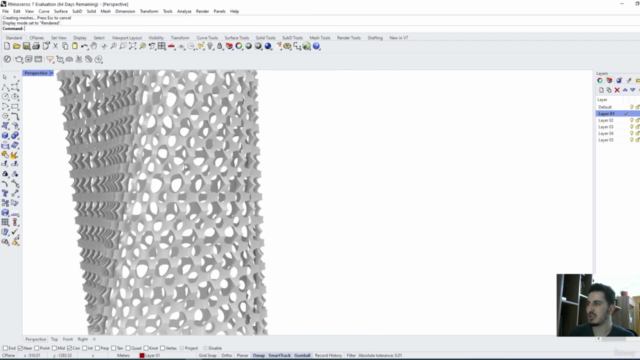Toggle the End osnap checkbox
Viewport: 640px width, 360px height.
coord(5,348)
